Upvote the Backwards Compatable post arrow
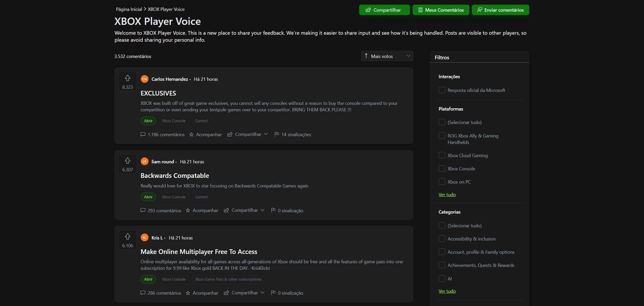 [x=128, y=161]
